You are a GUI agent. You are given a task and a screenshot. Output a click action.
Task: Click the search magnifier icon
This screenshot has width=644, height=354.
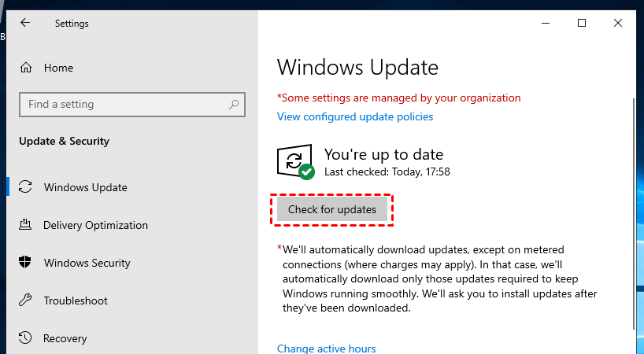pyautogui.click(x=234, y=104)
